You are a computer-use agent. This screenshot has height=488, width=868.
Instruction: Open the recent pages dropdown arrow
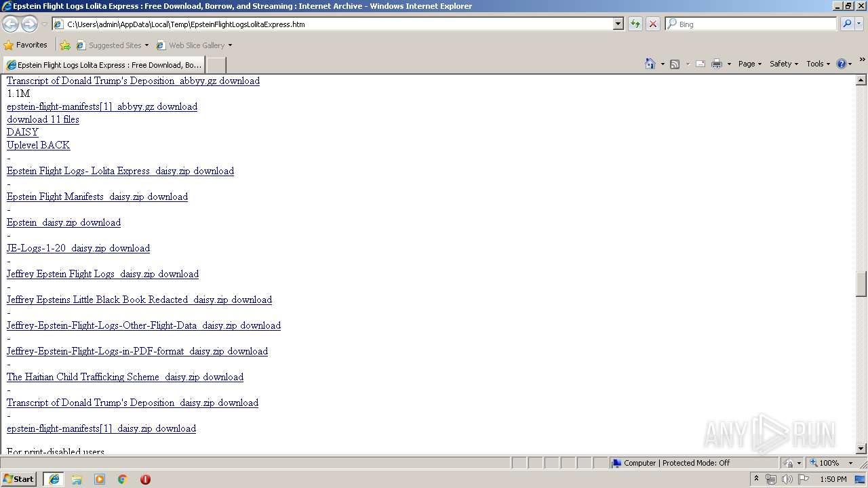point(44,24)
